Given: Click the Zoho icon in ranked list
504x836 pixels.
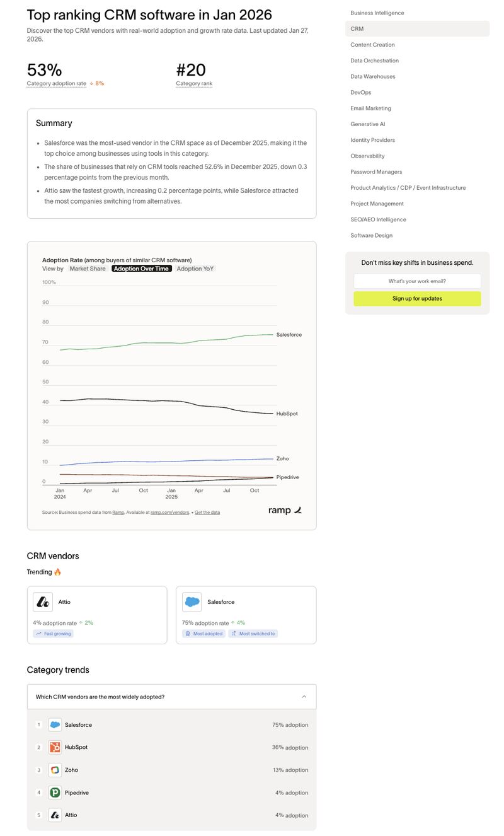Looking at the screenshot, I should tap(55, 770).
